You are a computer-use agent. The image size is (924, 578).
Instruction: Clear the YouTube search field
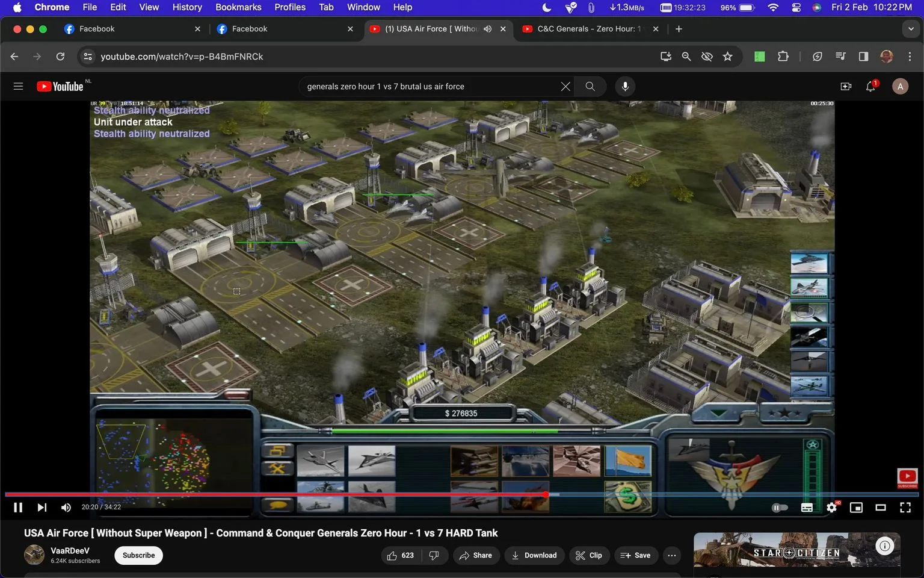coord(565,86)
